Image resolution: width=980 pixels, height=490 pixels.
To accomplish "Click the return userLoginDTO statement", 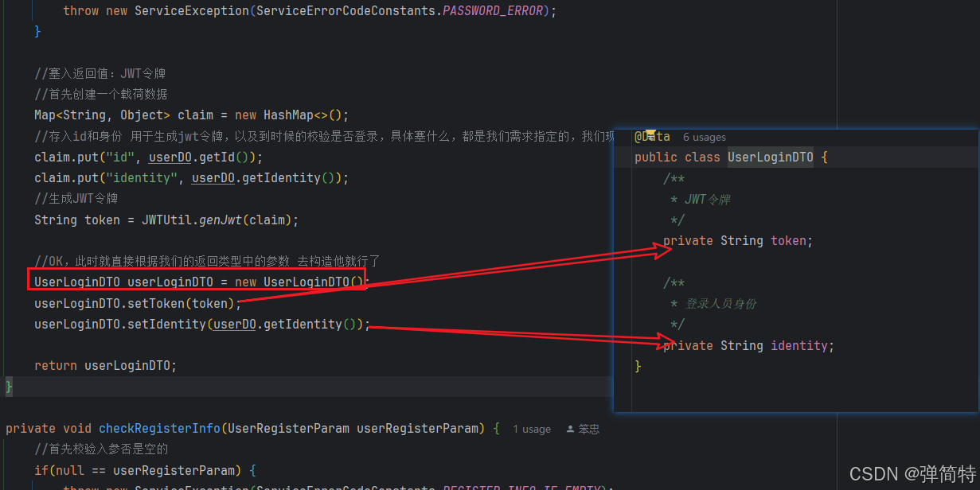I will click(x=105, y=366).
